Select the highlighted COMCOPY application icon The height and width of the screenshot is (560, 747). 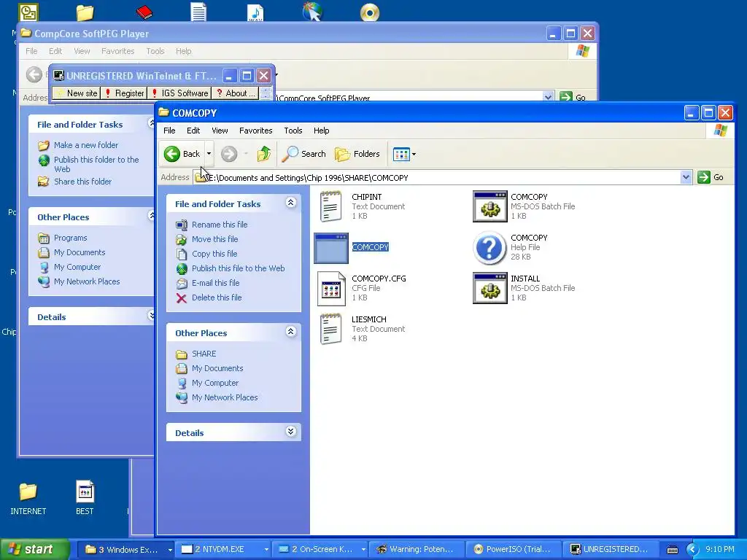coord(331,248)
